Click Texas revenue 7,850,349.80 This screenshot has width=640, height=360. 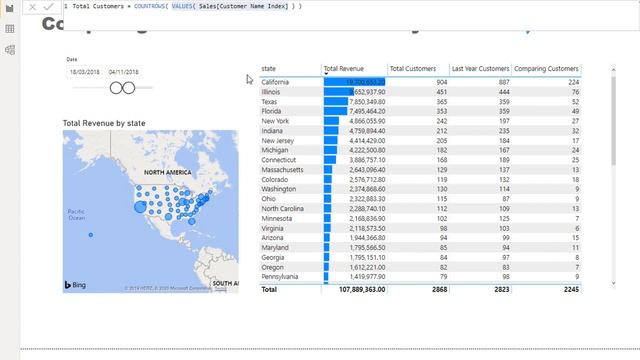click(x=367, y=102)
